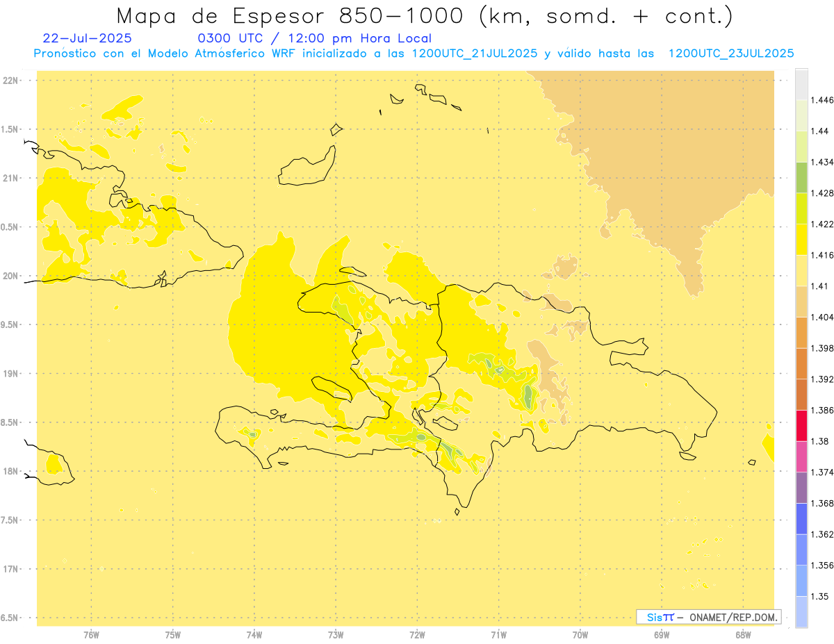The image size is (834, 644).
Task: Click the 18N latitude label
Action: 11,471
